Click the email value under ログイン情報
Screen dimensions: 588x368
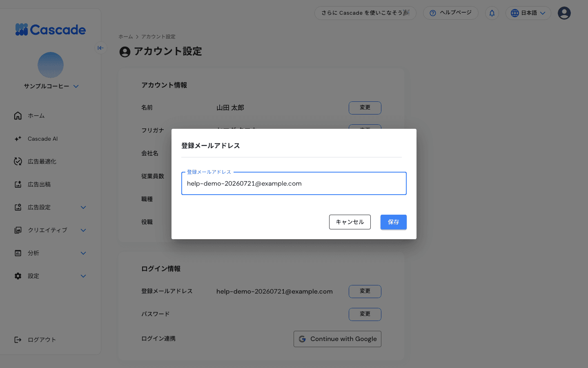pos(274,292)
